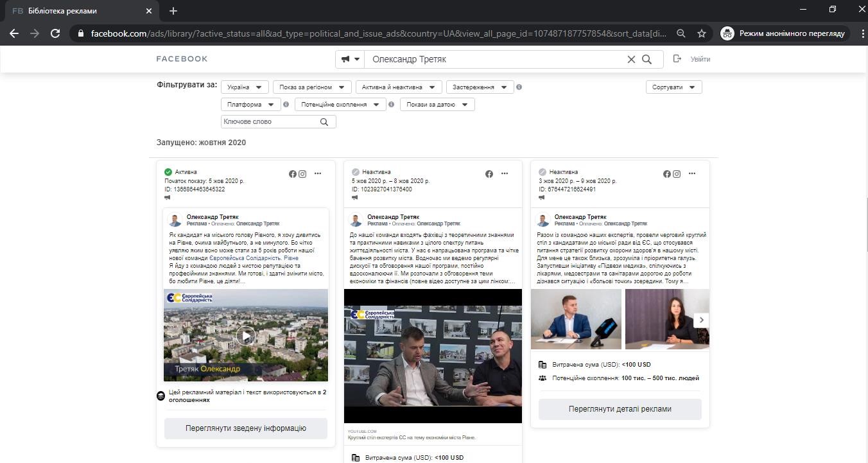868x463 pixels.
Task: Select 'Запущено: жовтня 2020' heading
Action: [x=201, y=143]
